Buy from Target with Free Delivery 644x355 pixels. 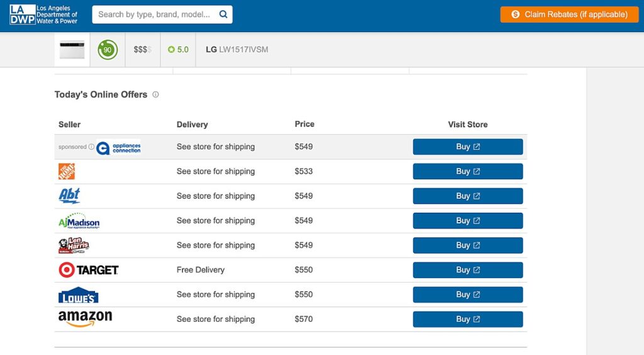468,270
